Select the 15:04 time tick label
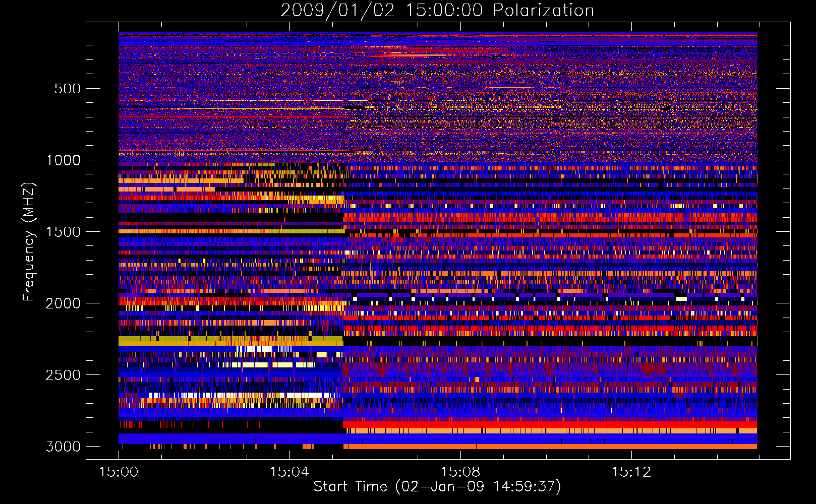This screenshot has height=504, width=816. pyautogui.click(x=289, y=472)
